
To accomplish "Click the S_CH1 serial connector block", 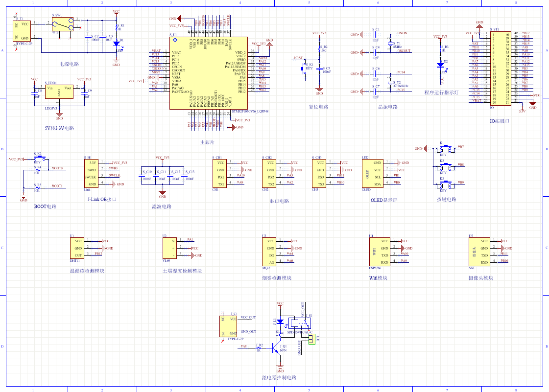I will click(x=219, y=174).
